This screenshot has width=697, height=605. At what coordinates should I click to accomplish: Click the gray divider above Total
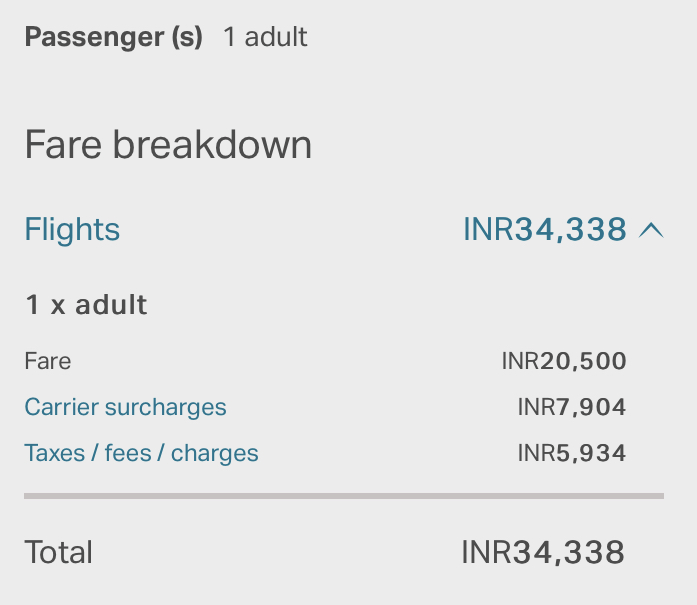(344, 496)
